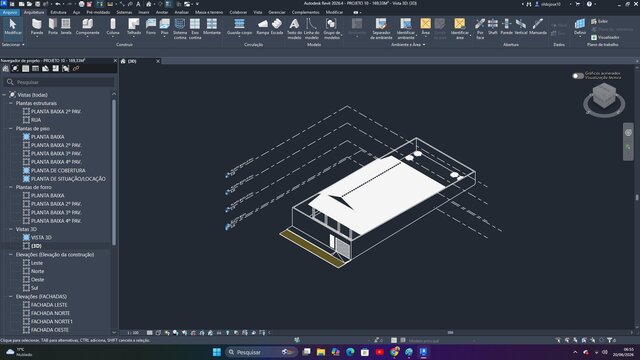Open PLANTA DE SITUAÇÃO/LOCAÇÃO view
This screenshot has height=360, width=640.
click(x=68, y=179)
